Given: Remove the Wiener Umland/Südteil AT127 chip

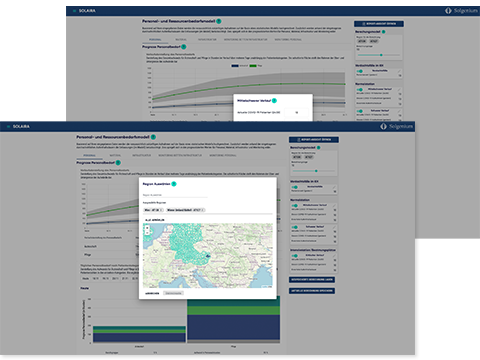Looking at the screenshot, I should (x=203, y=210).
